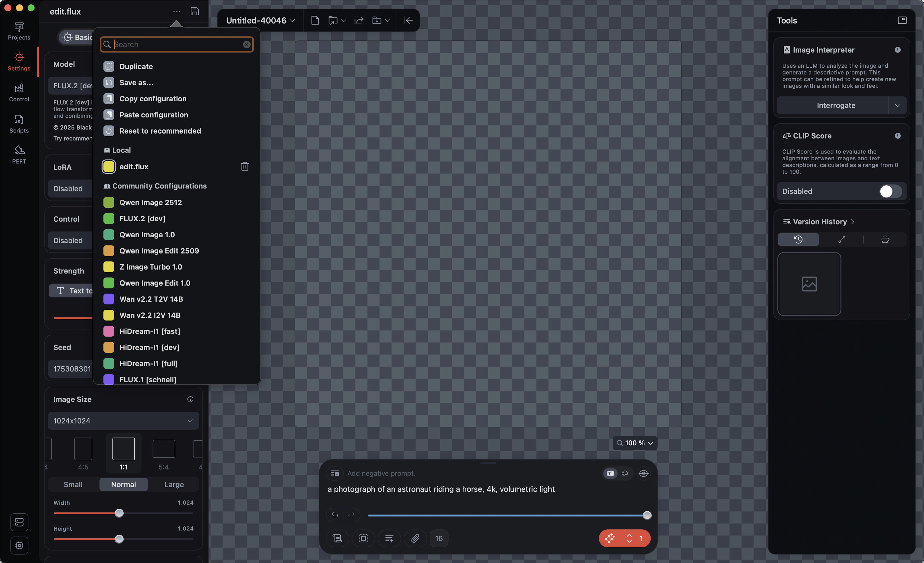The image size is (924, 563).
Task: Open the Control sidebar section
Action: click(x=19, y=93)
